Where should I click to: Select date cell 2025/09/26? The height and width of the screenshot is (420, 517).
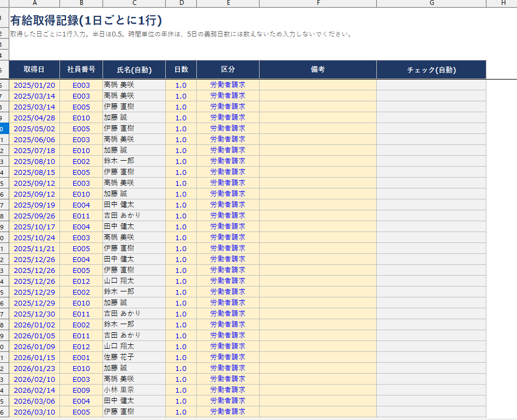(34, 215)
